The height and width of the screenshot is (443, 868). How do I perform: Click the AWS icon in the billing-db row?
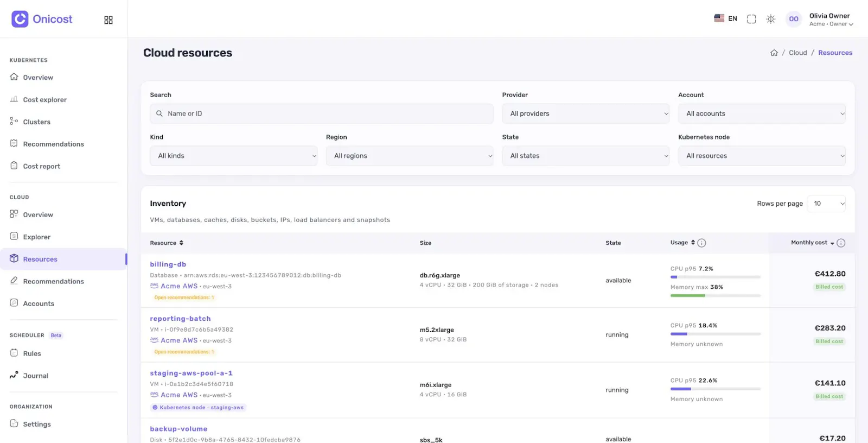coord(154,286)
